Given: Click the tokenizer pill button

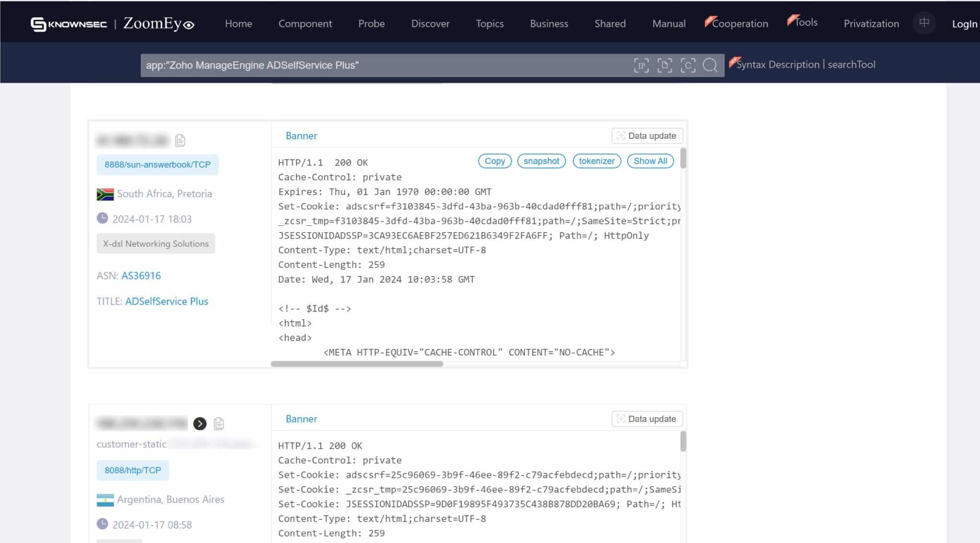Looking at the screenshot, I should [596, 161].
